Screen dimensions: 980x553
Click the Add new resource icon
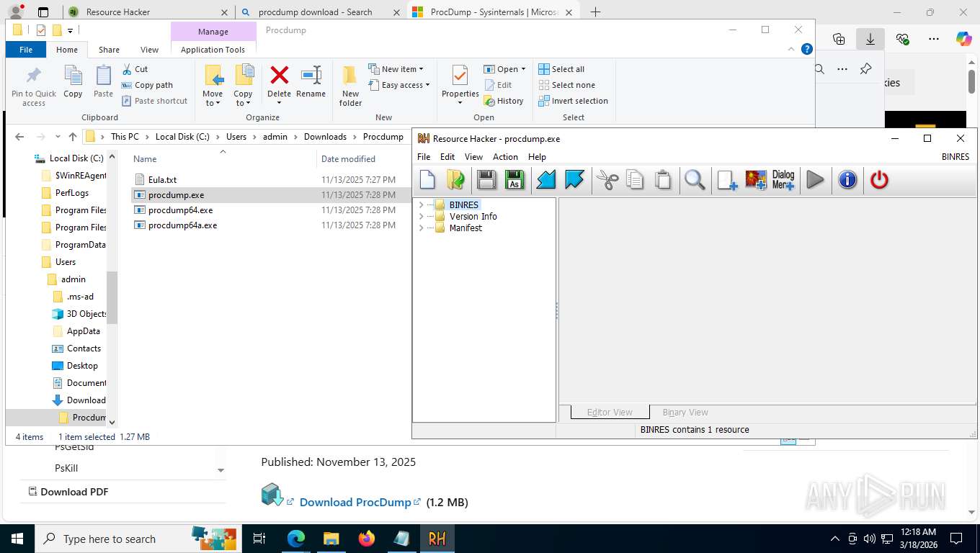(728, 180)
